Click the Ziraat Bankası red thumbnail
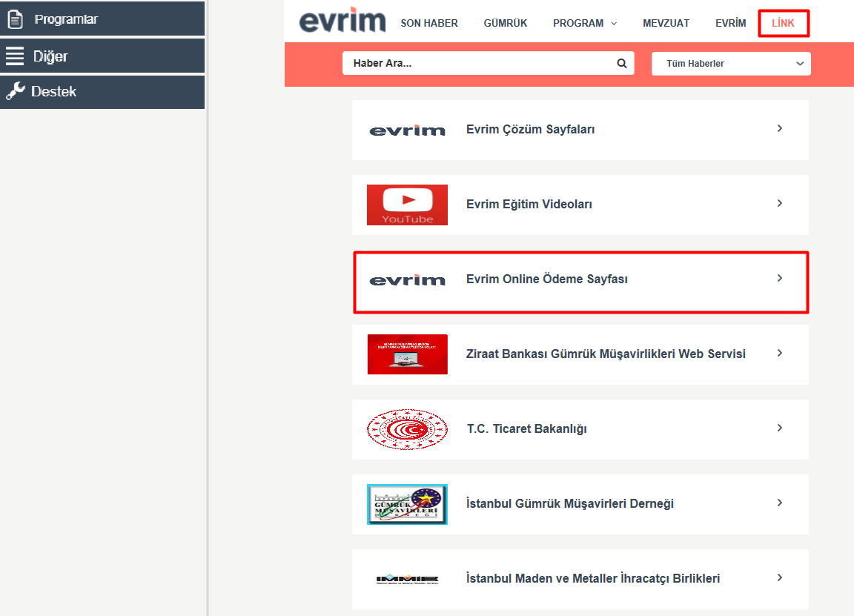 click(x=408, y=354)
